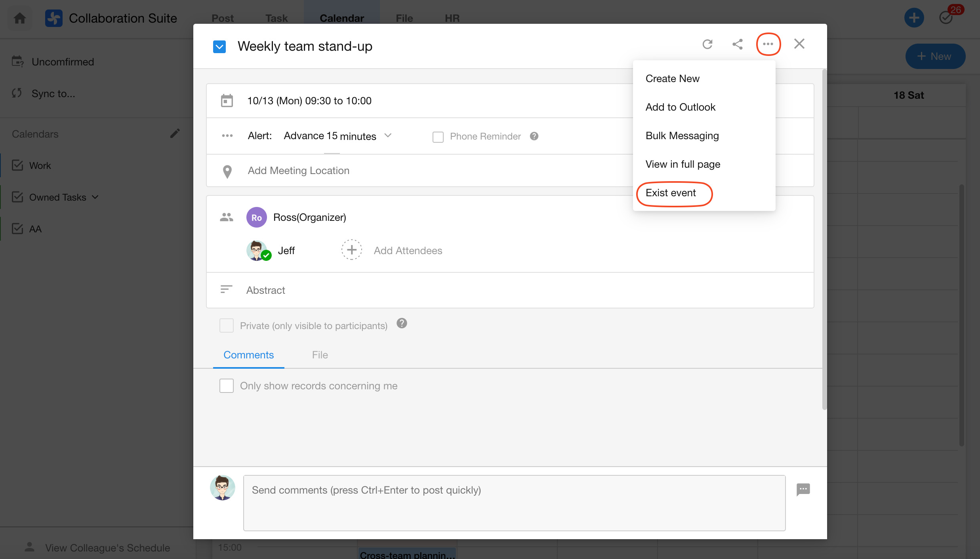The width and height of the screenshot is (980, 559).
Task: Click the Send comments text box
Action: click(514, 503)
